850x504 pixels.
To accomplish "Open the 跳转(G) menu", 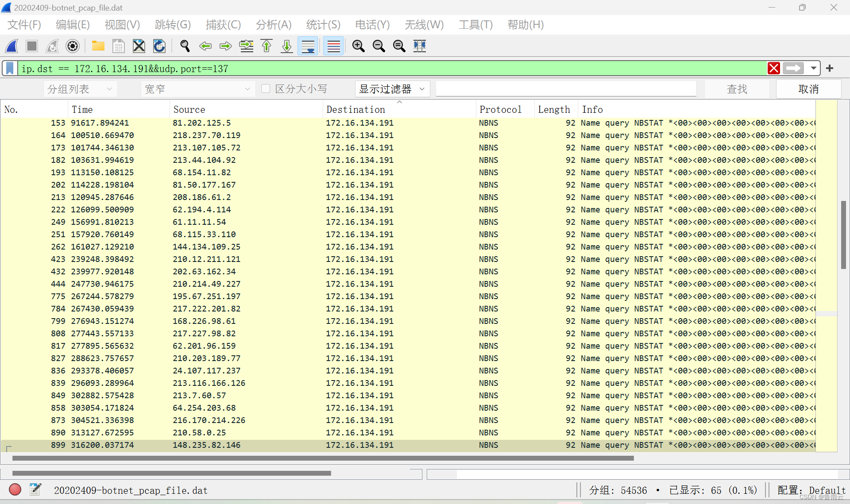I will (x=173, y=25).
